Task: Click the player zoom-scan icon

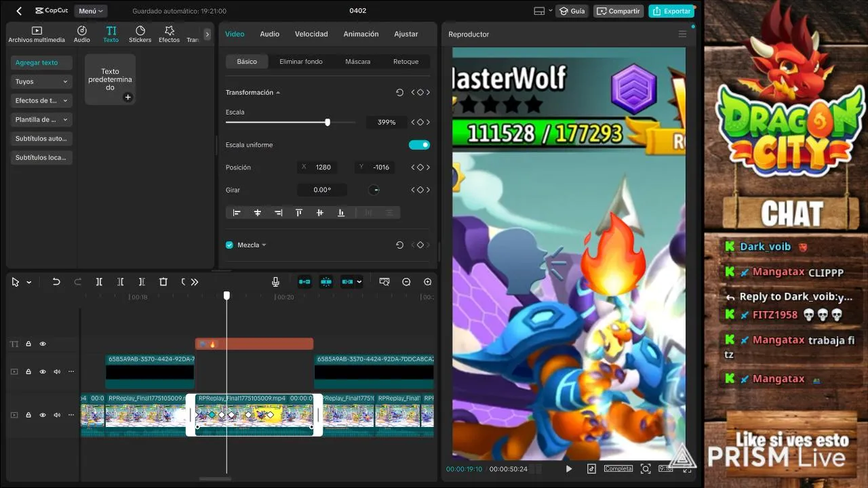Action: tap(646, 468)
